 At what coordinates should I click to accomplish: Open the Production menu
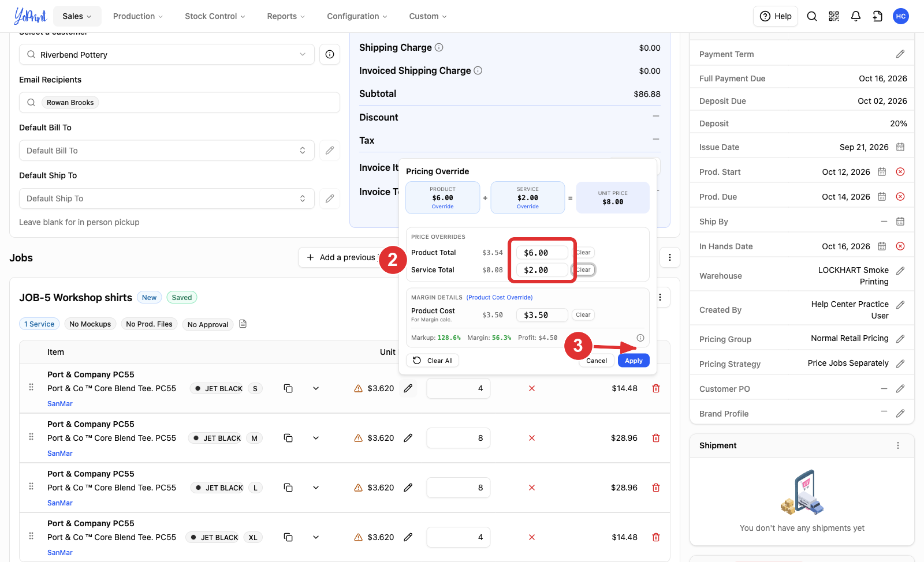pos(138,16)
